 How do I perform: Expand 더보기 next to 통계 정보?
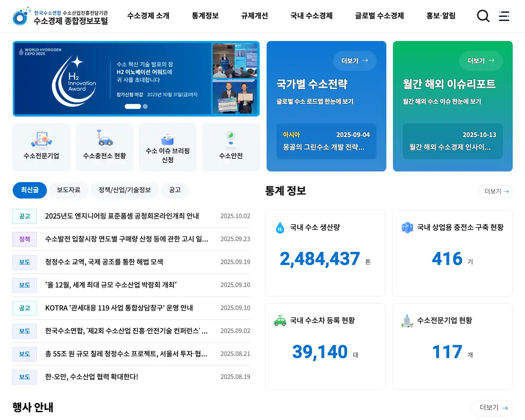coord(495,191)
